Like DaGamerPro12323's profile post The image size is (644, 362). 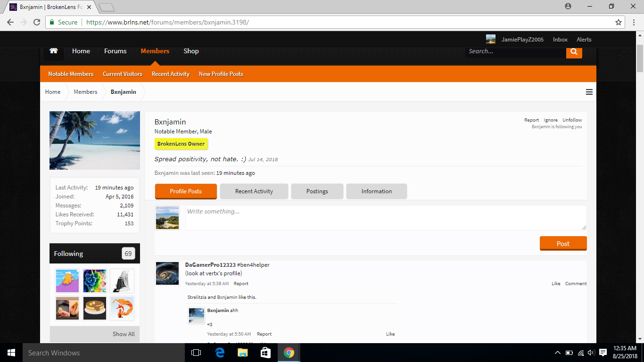(x=556, y=284)
